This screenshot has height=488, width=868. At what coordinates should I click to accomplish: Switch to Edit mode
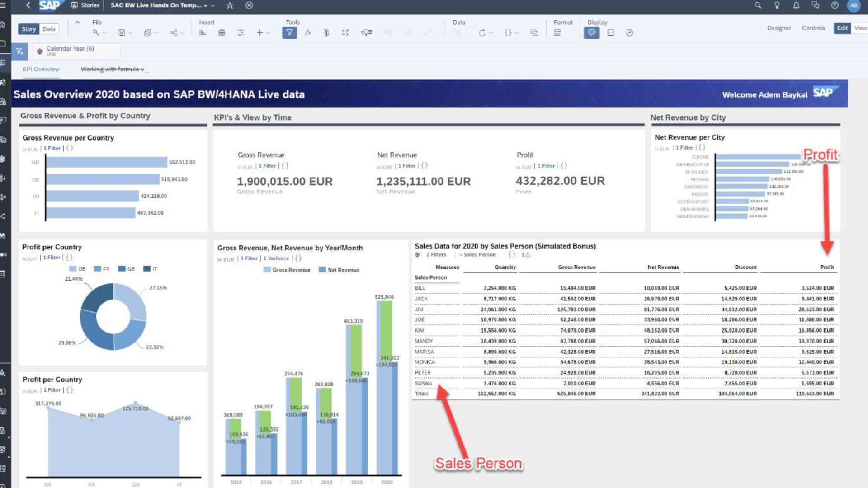(x=842, y=28)
